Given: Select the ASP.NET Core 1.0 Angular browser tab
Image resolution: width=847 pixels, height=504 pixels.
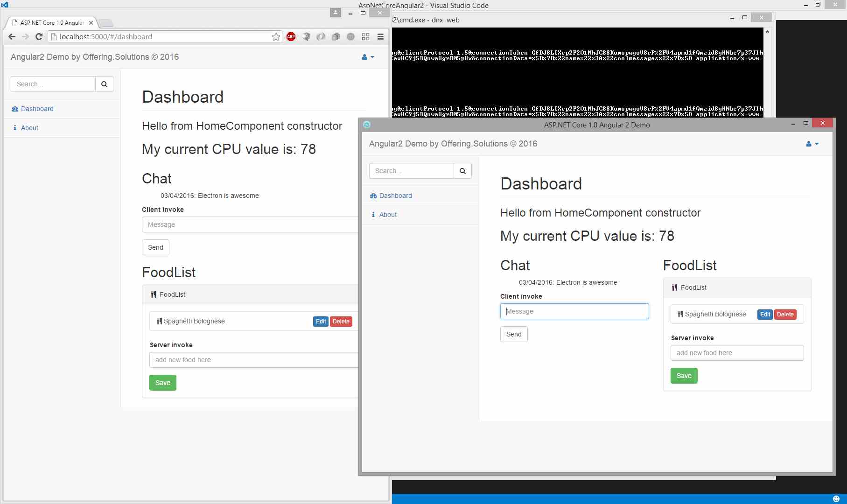Looking at the screenshot, I should coord(52,23).
